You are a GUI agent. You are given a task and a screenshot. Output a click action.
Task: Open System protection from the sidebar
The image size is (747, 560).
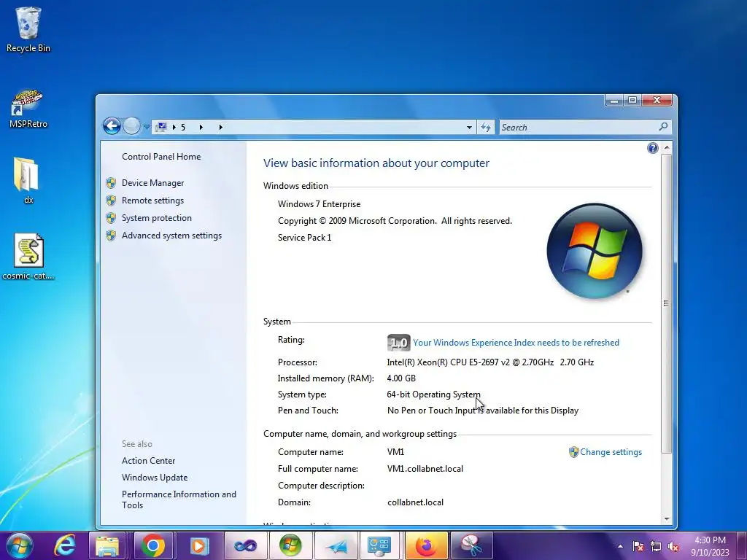click(x=157, y=218)
